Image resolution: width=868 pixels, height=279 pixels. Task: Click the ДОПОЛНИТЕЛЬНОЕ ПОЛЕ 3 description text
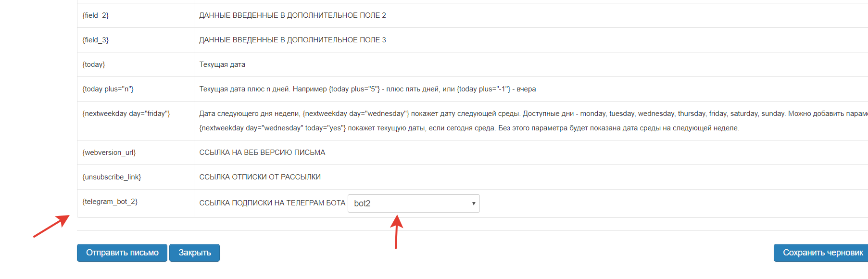coord(292,40)
